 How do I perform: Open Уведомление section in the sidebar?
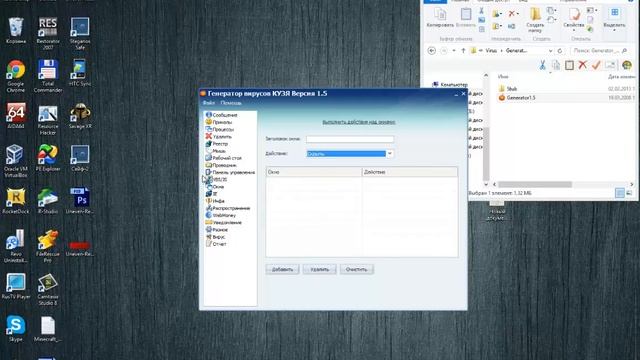coord(224,222)
